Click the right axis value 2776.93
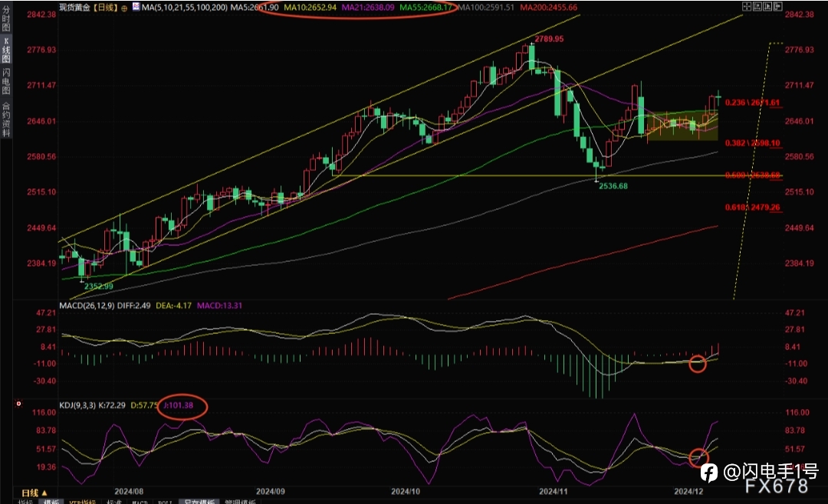 pyautogui.click(x=799, y=50)
